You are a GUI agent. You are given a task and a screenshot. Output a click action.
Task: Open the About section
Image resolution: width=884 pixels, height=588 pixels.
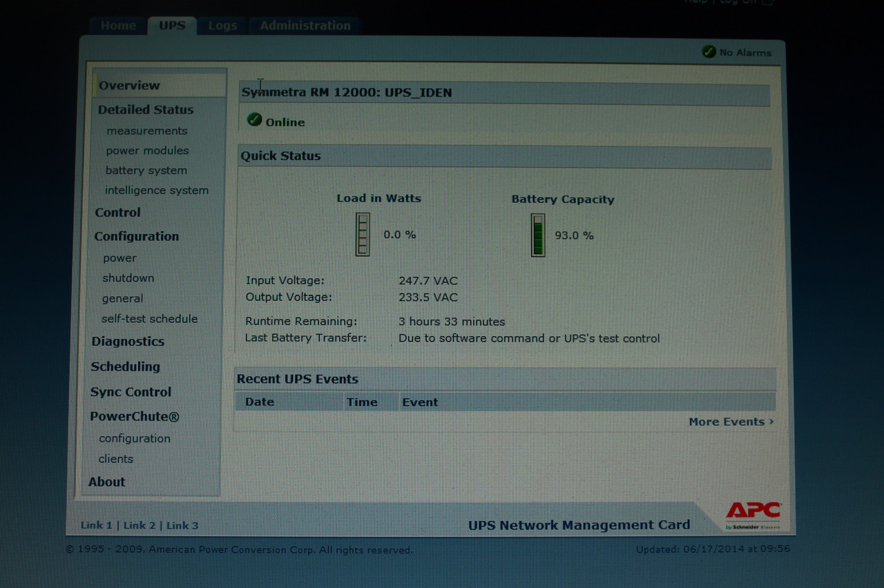(106, 482)
